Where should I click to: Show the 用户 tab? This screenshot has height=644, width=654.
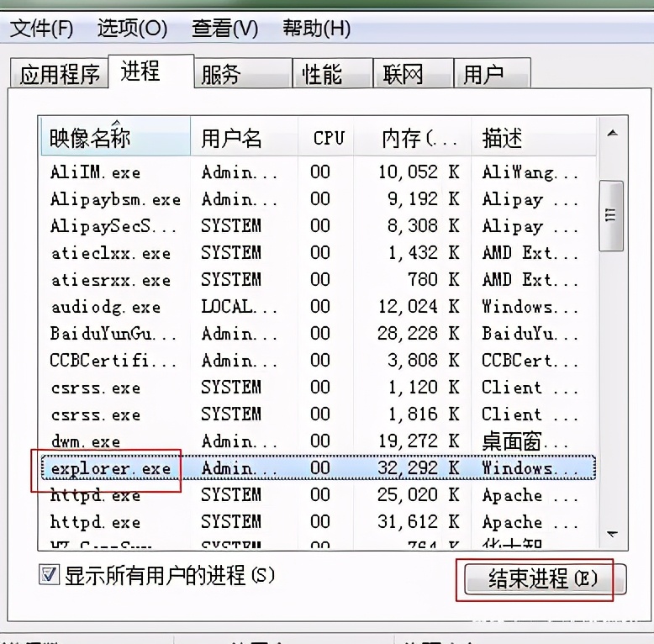[492, 74]
